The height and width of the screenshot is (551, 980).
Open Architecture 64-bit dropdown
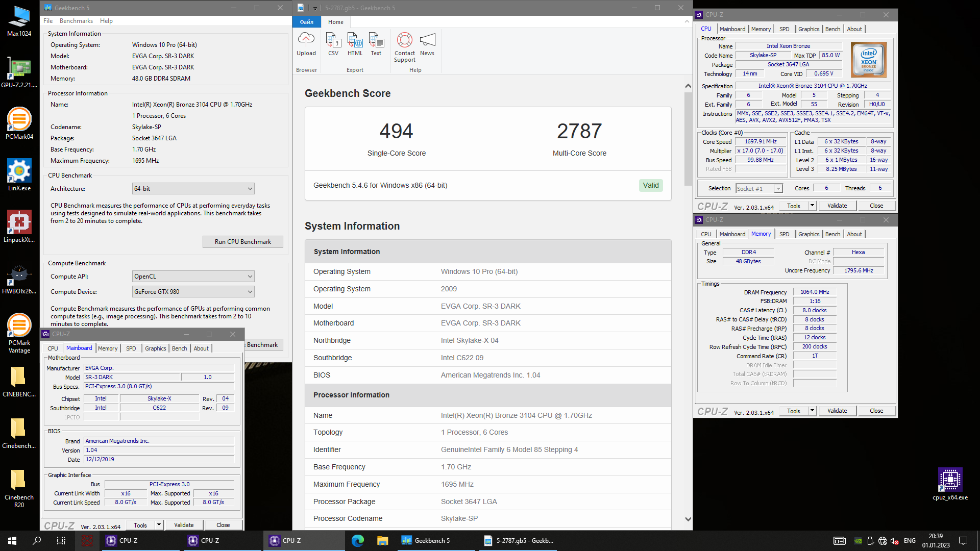click(x=193, y=189)
